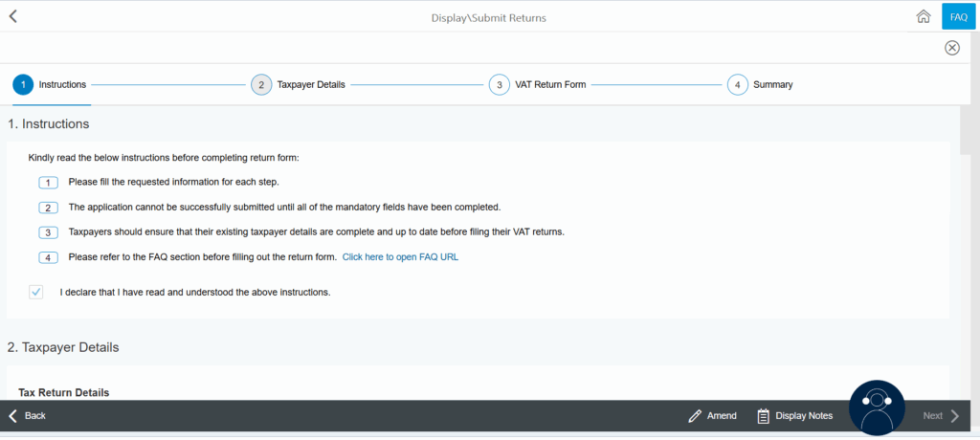
Task: Open the support agent chat avatar
Action: coord(877,407)
